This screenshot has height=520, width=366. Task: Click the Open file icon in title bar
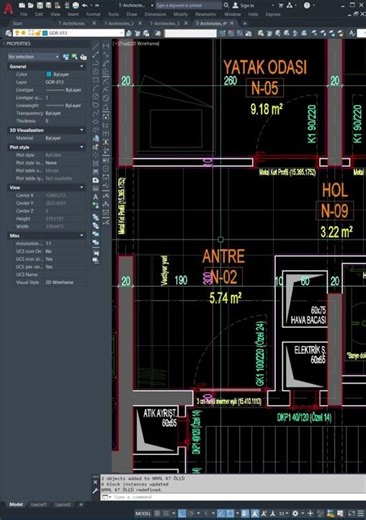31,5
